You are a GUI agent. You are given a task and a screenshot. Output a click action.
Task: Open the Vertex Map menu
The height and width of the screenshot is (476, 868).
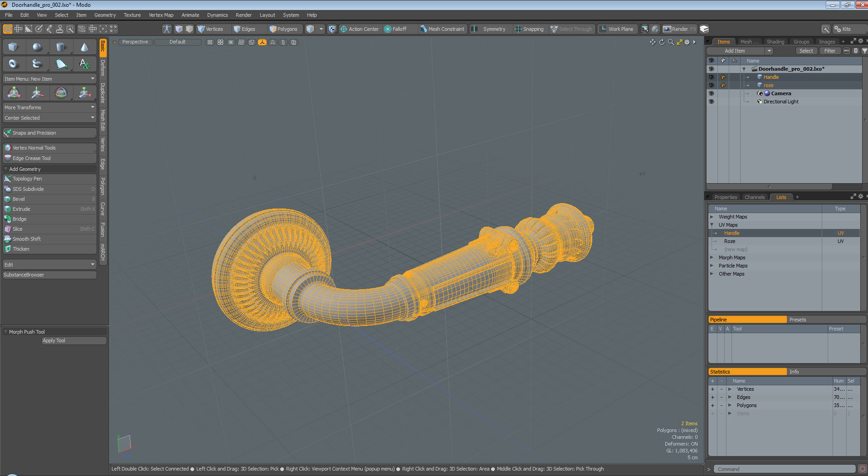(x=161, y=15)
